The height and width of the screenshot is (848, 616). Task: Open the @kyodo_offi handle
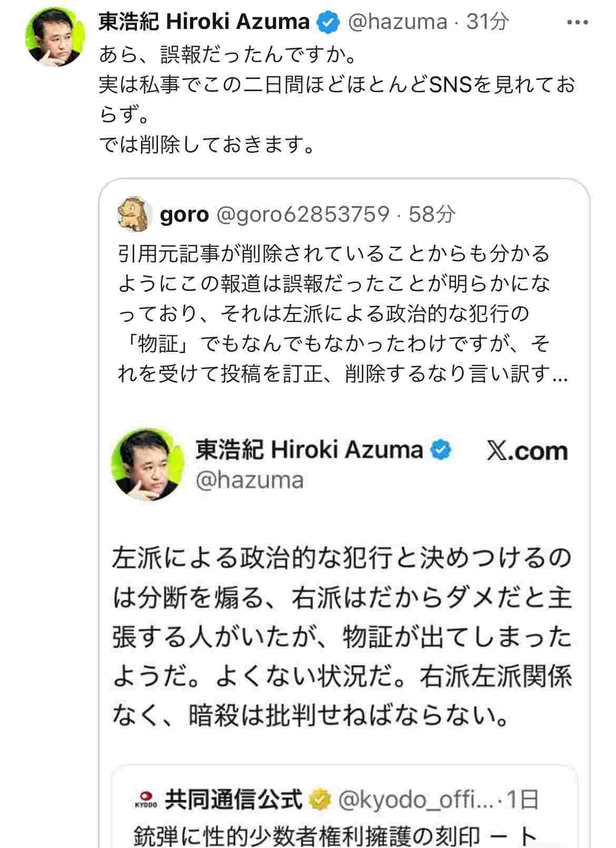[416, 800]
